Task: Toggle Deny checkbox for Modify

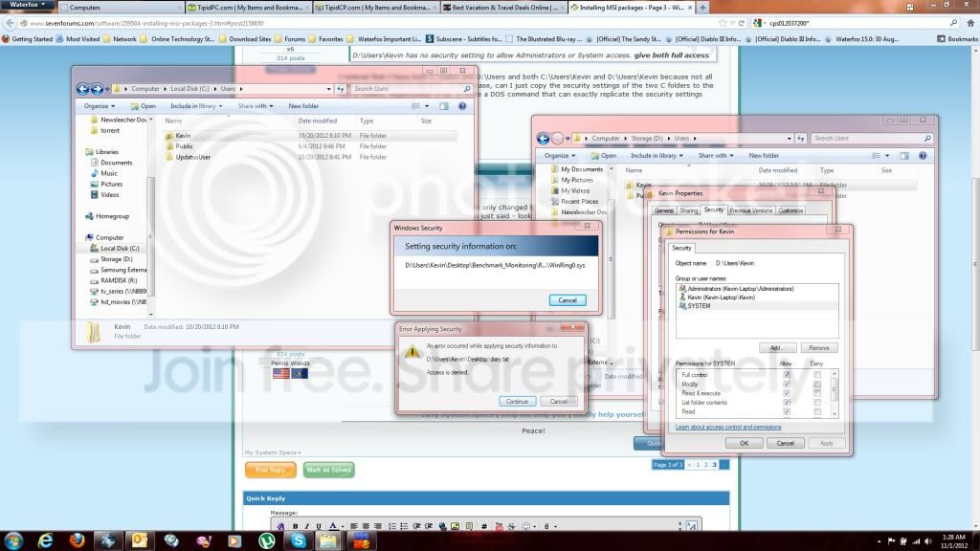Action: pos(817,385)
